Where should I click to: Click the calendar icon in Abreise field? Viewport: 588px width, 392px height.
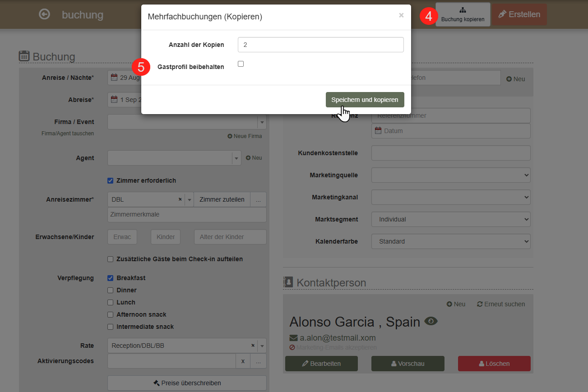[x=114, y=99]
